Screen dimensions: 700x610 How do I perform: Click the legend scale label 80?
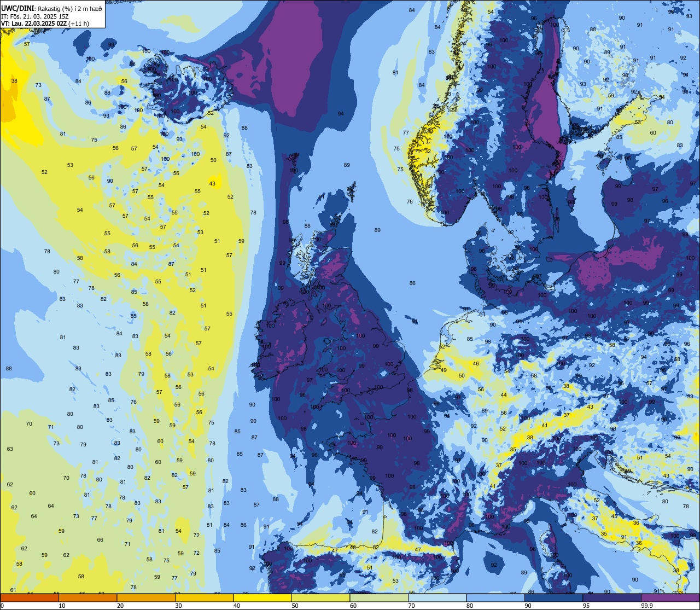click(x=470, y=606)
